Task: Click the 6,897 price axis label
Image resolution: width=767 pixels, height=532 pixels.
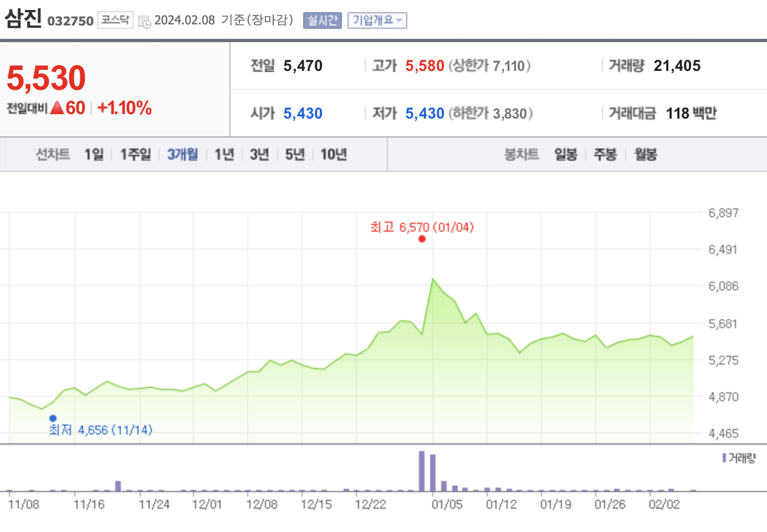Action: pyautogui.click(x=724, y=213)
